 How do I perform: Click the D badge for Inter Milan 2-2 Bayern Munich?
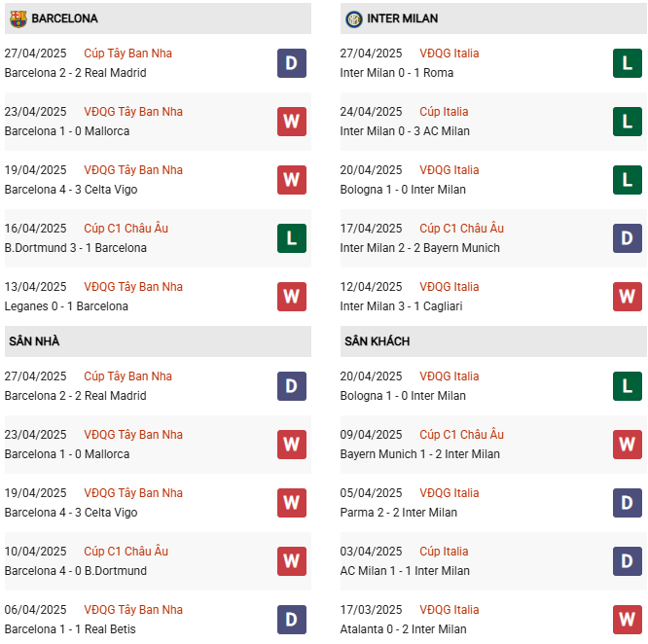(x=627, y=238)
